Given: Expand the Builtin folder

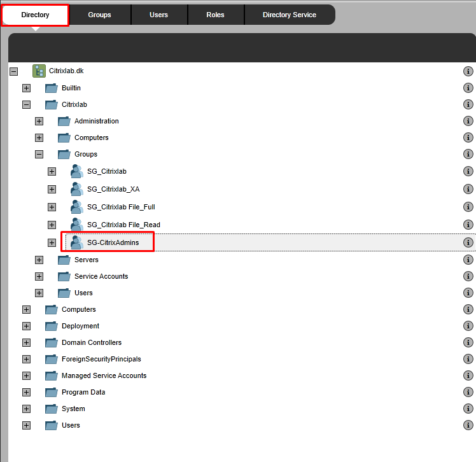Looking at the screenshot, I should (27, 88).
